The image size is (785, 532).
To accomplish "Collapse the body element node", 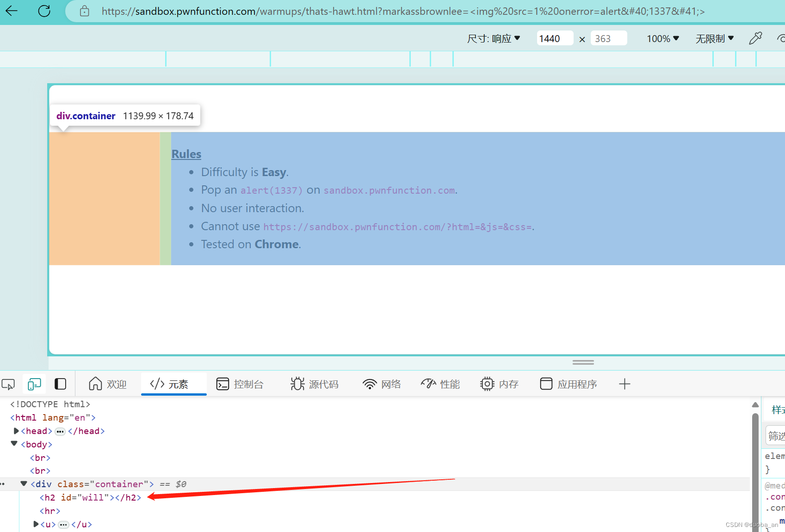I will point(14,444).
